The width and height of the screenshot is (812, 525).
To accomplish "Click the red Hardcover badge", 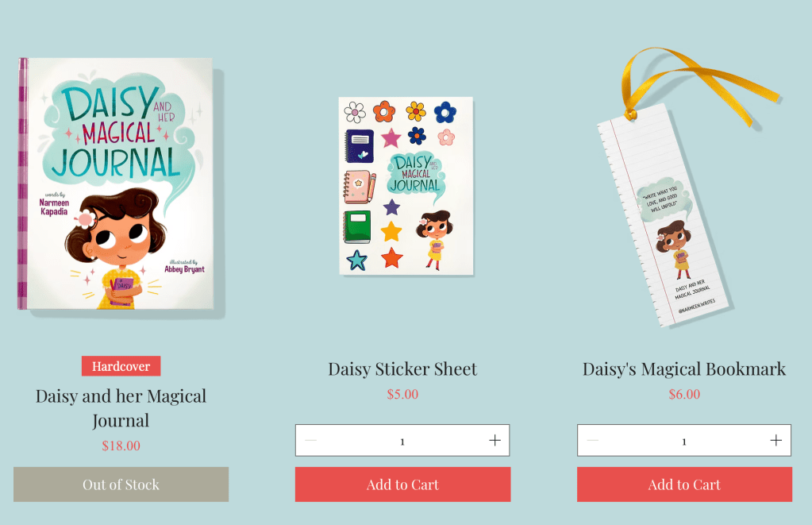I will (x=121, y=366).
